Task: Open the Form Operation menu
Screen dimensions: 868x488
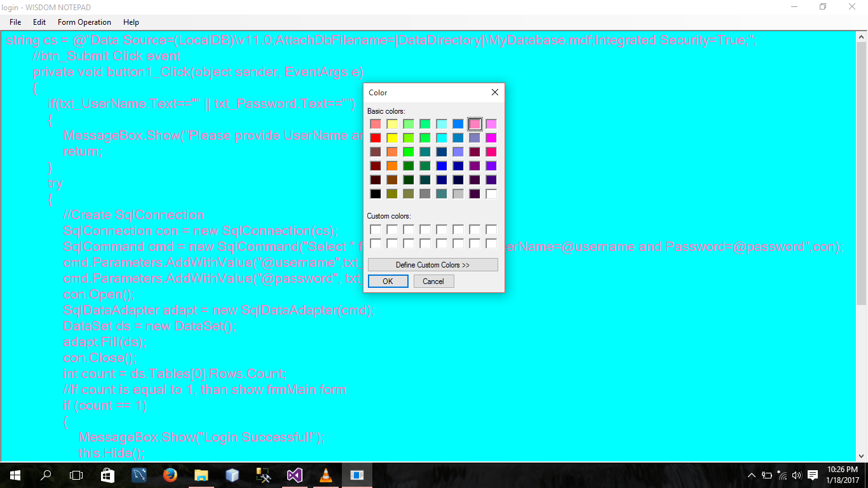Action: [84, 22]
